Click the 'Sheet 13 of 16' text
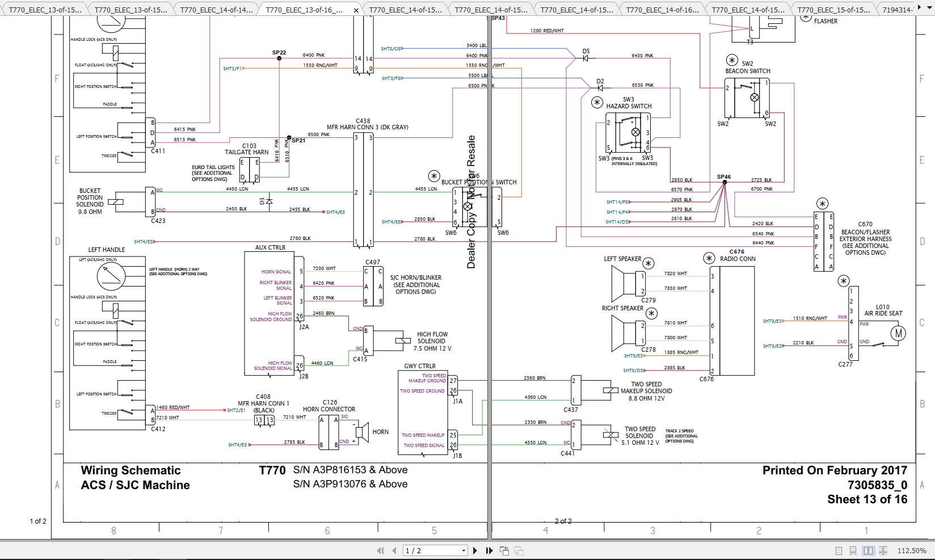This screenshot has width=935, height=560. pyautogui.click(x=867, y=499)
